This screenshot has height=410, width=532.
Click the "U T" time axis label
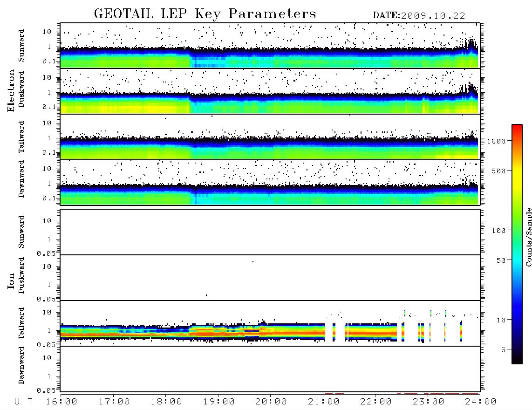24,402
